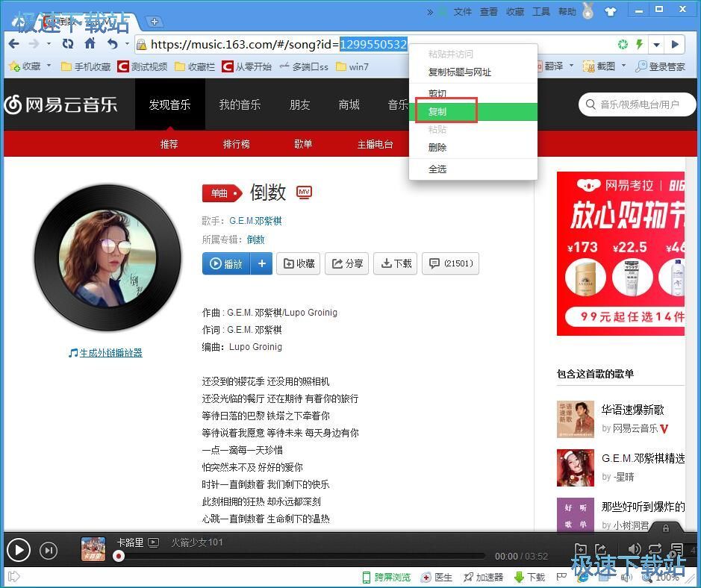This screenshot has width=701, height=588.
Task: Click the play button in bottom player
Action: point(18,551)
